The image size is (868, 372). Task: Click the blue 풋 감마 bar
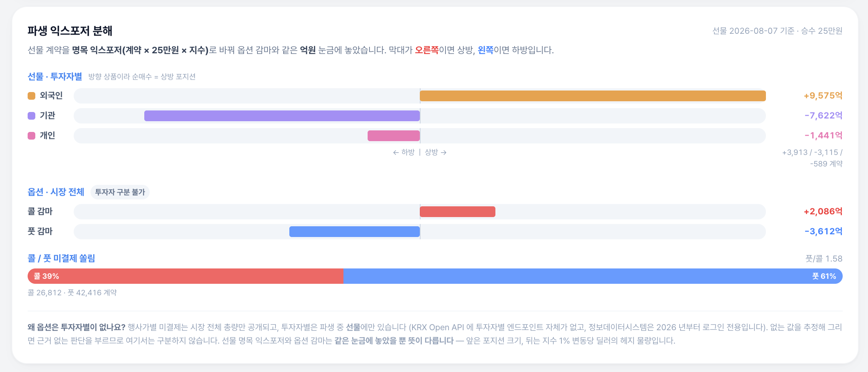[355, 232]
